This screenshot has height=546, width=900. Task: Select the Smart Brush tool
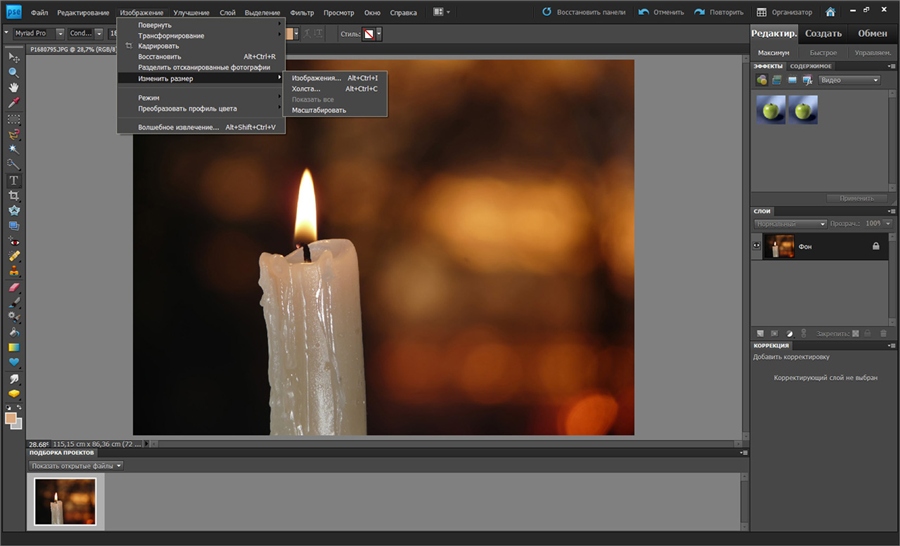(x=14, y=317)
